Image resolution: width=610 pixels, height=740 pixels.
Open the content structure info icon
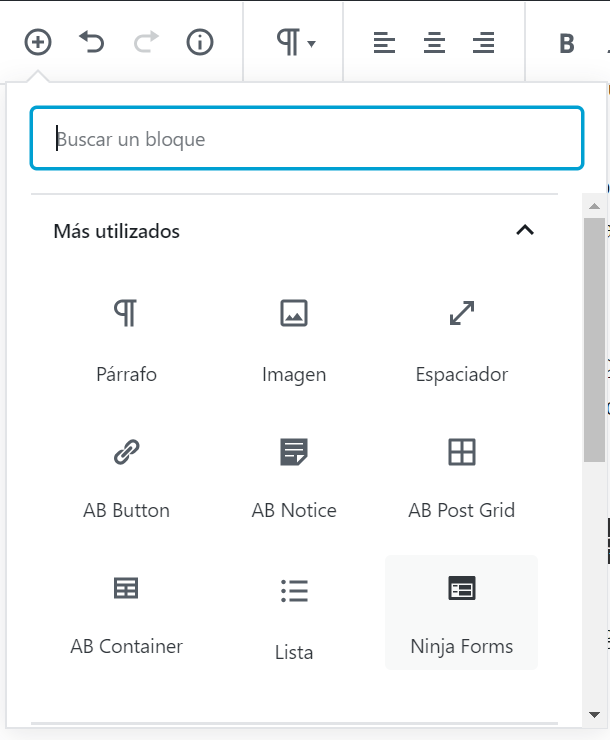point(200,43)
